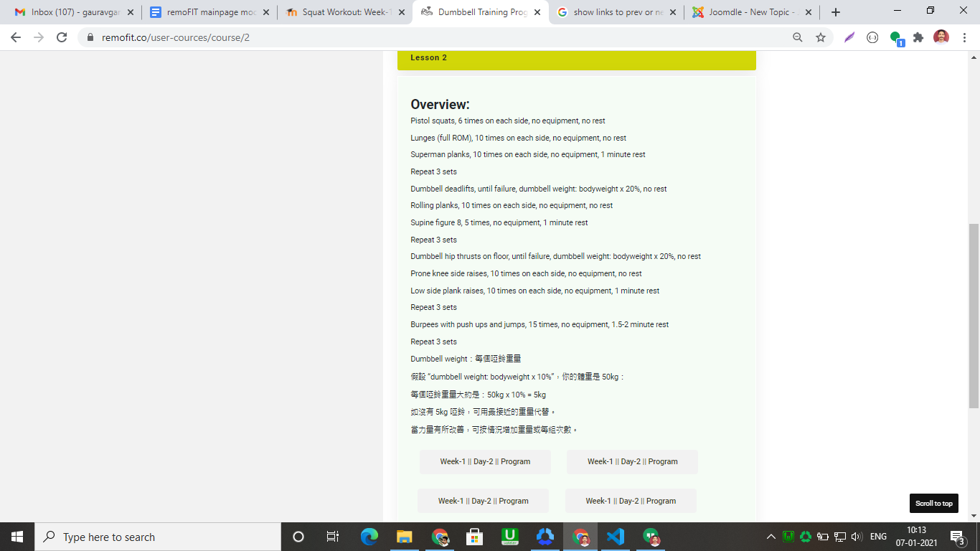
Task: Click the browser back arrow
Action: point(16,37)
